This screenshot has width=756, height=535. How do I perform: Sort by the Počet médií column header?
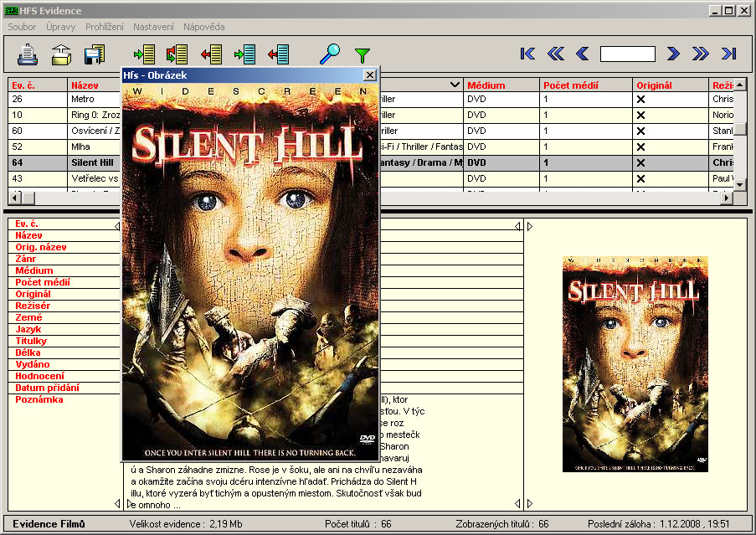click(586, 85)
